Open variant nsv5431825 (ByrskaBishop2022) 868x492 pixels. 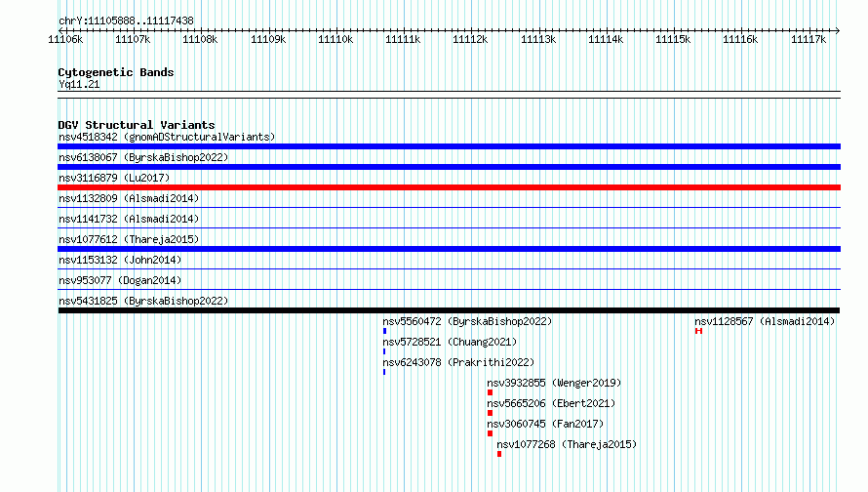143,301
